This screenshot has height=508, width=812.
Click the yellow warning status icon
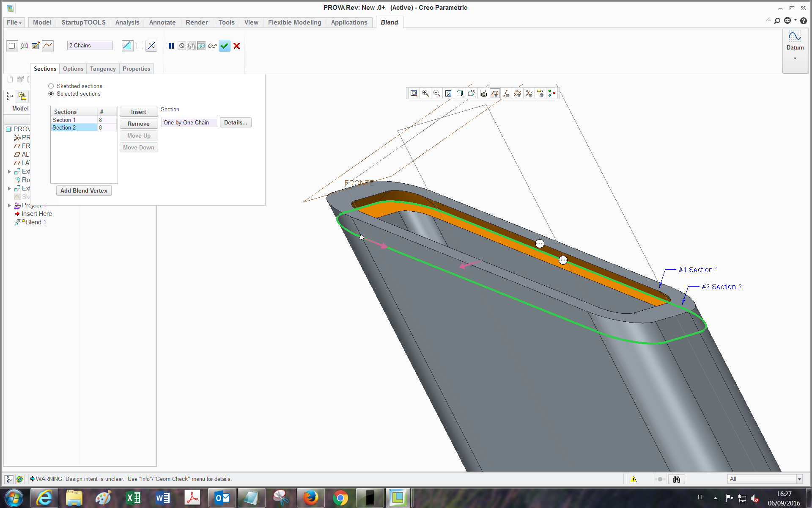point(634,479)
